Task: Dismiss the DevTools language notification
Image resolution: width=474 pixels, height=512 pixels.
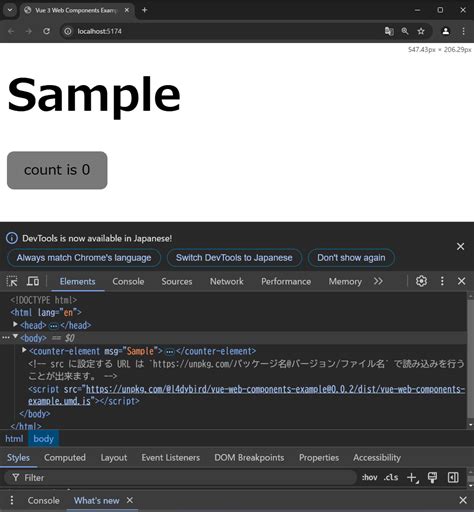Action: click(x=460, y=246)
